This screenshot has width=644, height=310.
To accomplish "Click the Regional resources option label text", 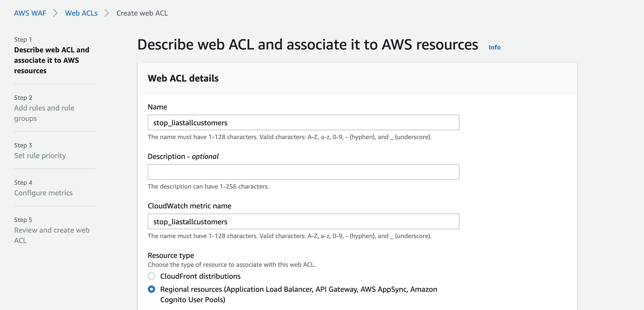I will pyautogui.click(x=298, y=289).
